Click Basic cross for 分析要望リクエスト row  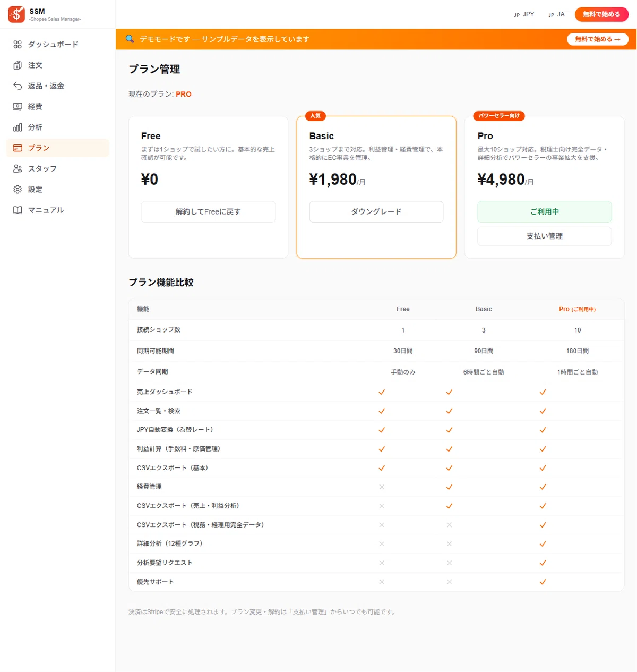[449, 563]
